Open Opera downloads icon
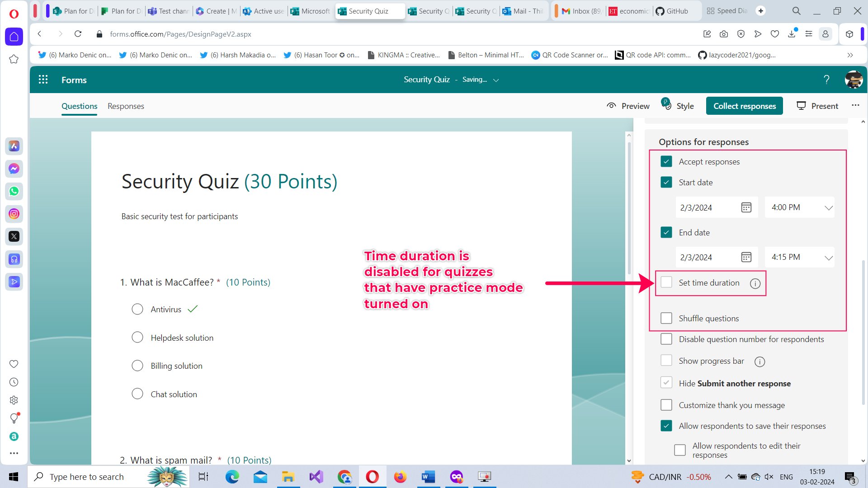Screen dimensions: 868x488 [x=792, y=34]
